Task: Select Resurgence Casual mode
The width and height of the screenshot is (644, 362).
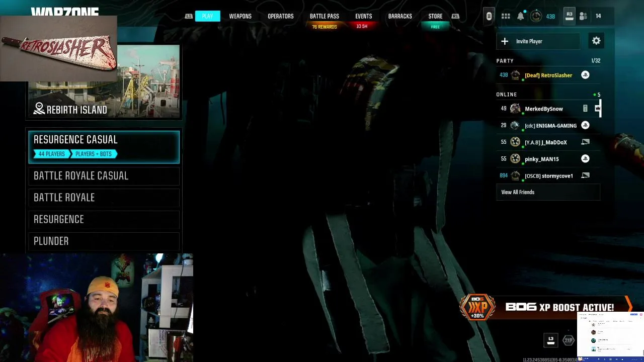Action: (x=104, y=147)
